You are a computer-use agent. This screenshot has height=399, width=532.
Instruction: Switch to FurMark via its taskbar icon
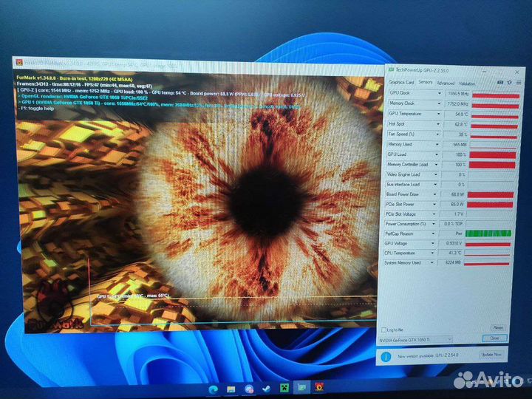pyautogui.click(x=319, y=386)
